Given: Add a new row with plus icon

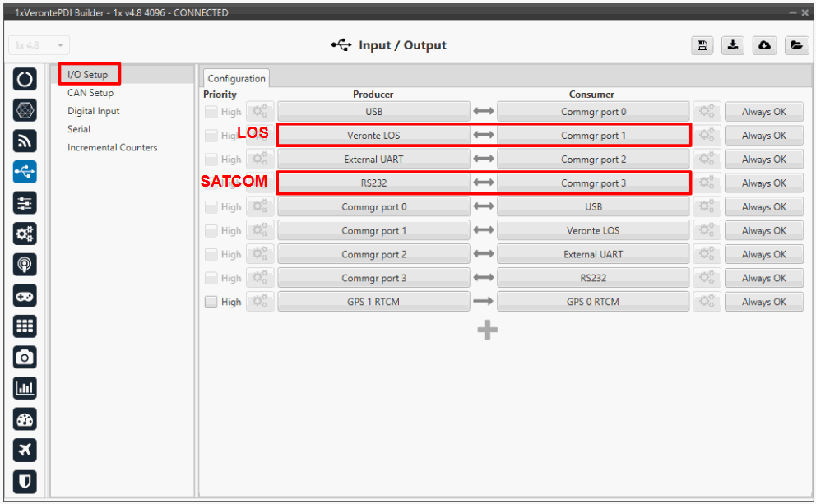Looking at the screenshot, I should 488,331.
